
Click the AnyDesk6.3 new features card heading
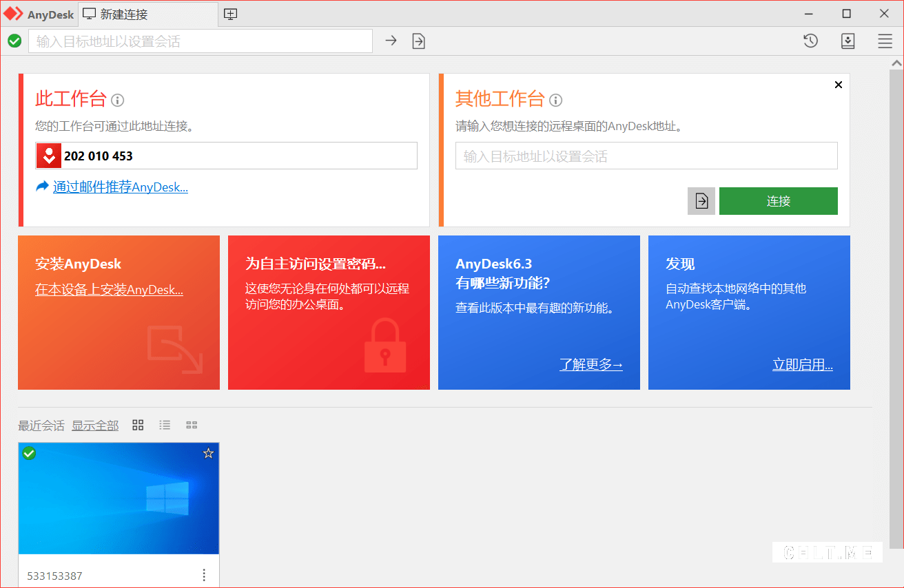[503, 273]
